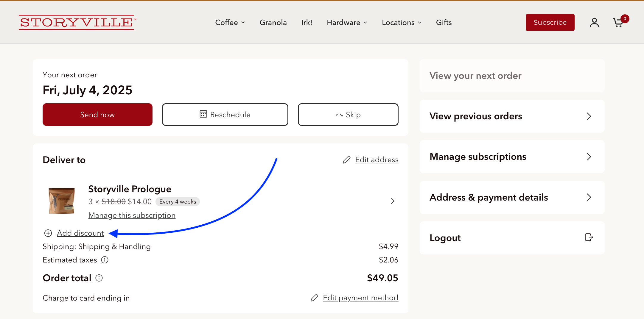Select View your next order card
Screen dimensions: 644x319
coord(512,76)
